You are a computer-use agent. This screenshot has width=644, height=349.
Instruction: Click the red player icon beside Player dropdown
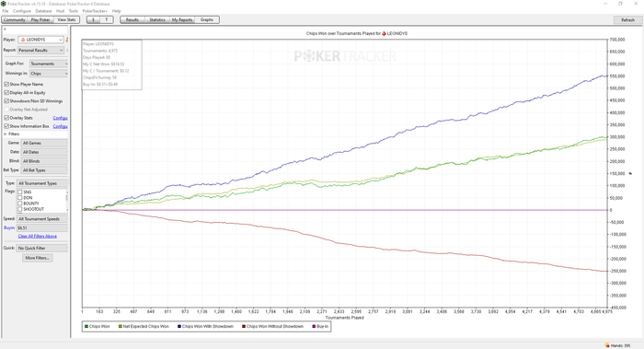66,40
